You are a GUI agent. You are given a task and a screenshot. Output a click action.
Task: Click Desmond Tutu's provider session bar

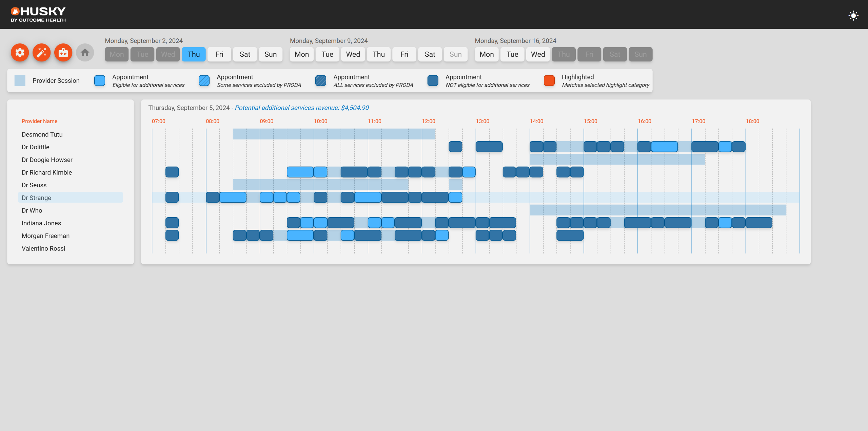334,134
